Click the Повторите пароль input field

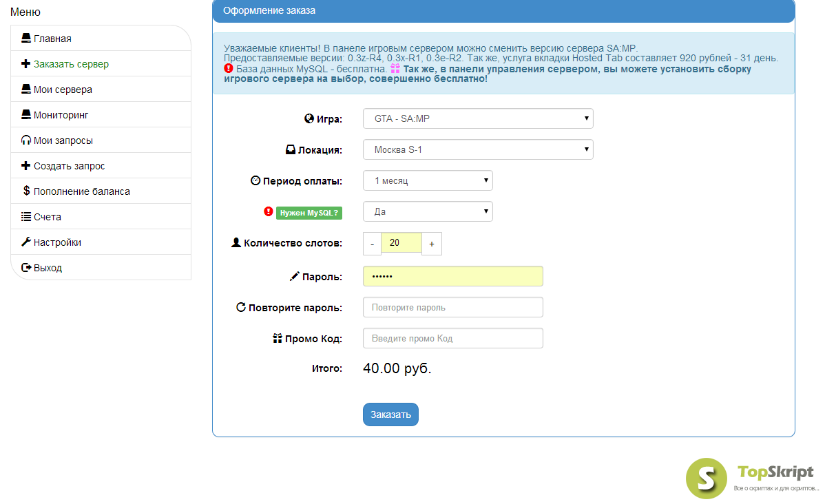click(x=453, y=307)
